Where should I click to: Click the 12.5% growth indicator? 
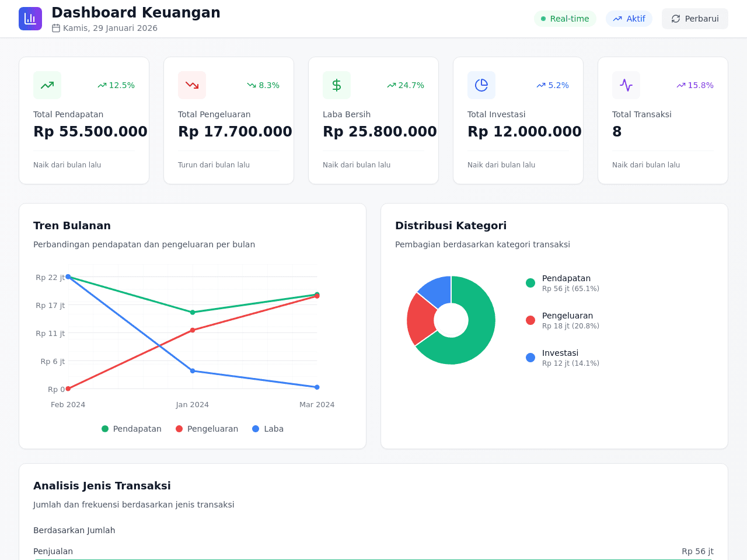[116, 85]
